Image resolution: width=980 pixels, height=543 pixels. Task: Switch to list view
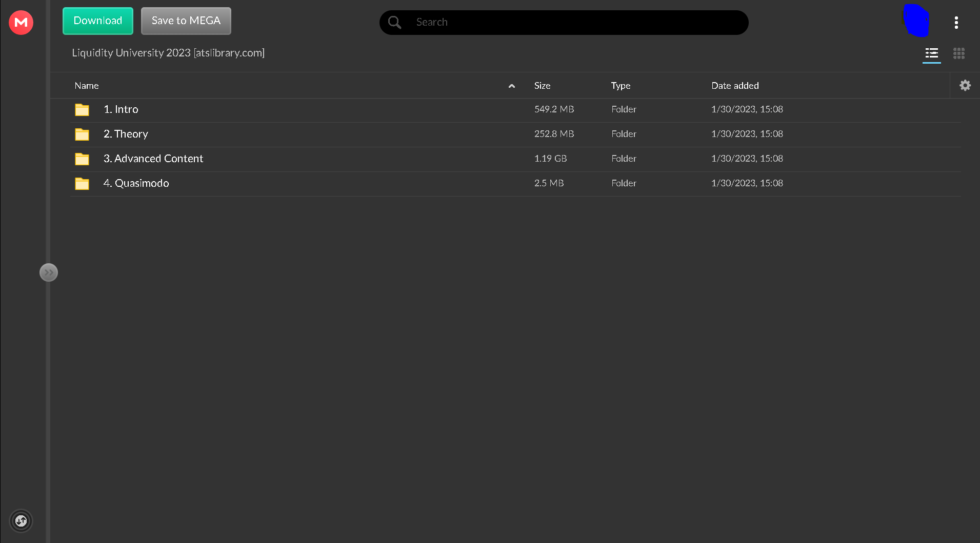931,53
